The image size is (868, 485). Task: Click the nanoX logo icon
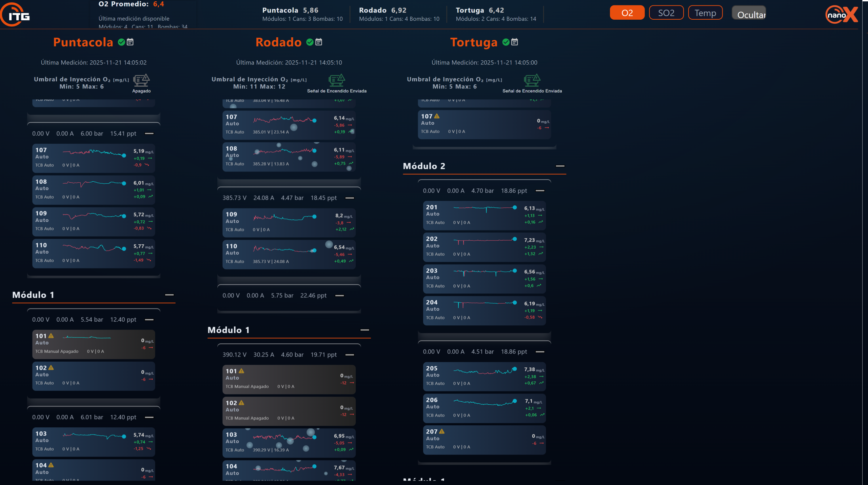tap(841, 15)
